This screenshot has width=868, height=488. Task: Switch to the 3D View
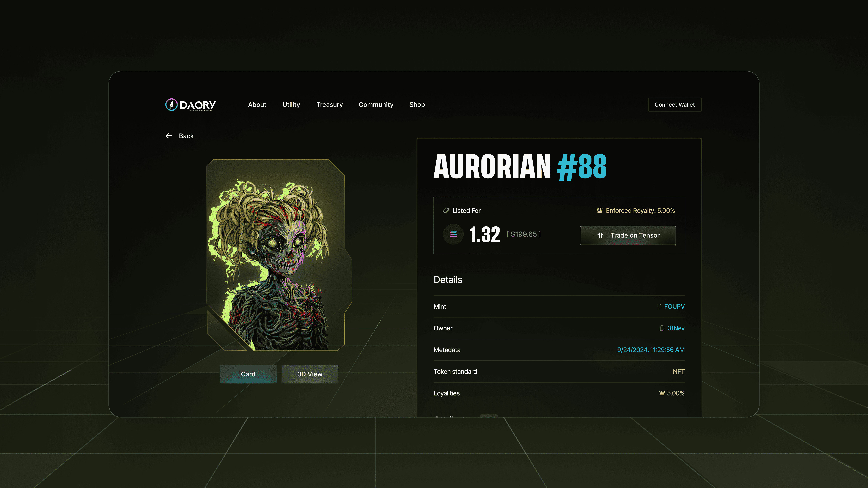310,374
